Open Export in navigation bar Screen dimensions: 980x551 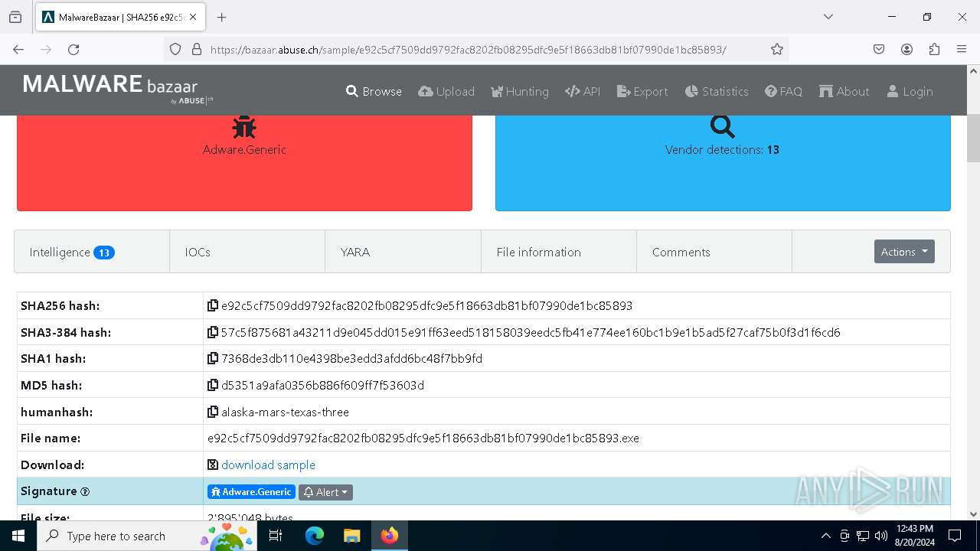click(x=642, y=91)
